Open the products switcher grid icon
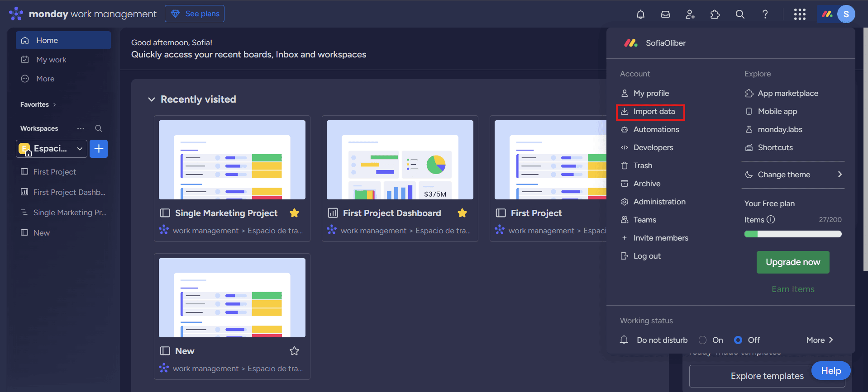Viewport: 868px width, 392px height. (800, 14)
